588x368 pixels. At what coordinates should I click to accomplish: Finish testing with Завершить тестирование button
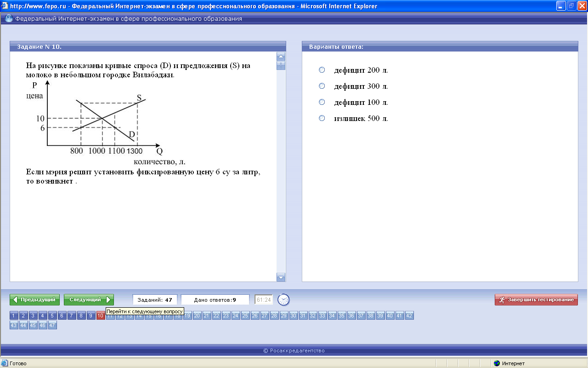click(x=536, y=299)
